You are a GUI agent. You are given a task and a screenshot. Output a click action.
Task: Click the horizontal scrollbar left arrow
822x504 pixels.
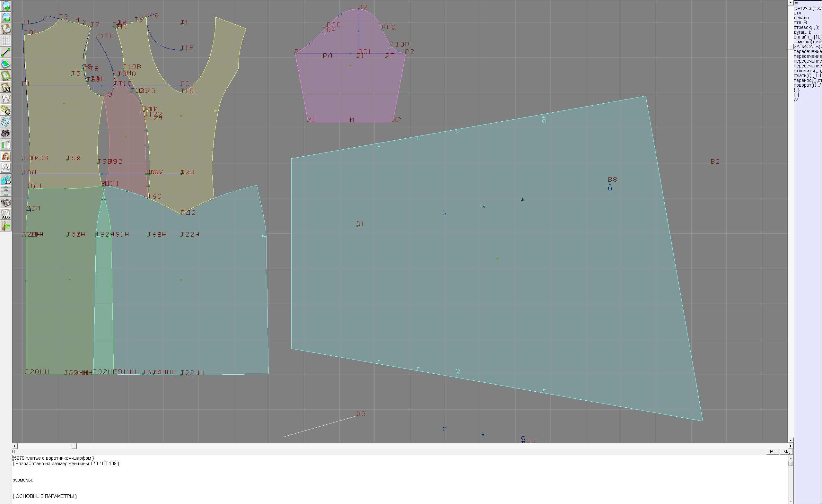pos(14,446)
